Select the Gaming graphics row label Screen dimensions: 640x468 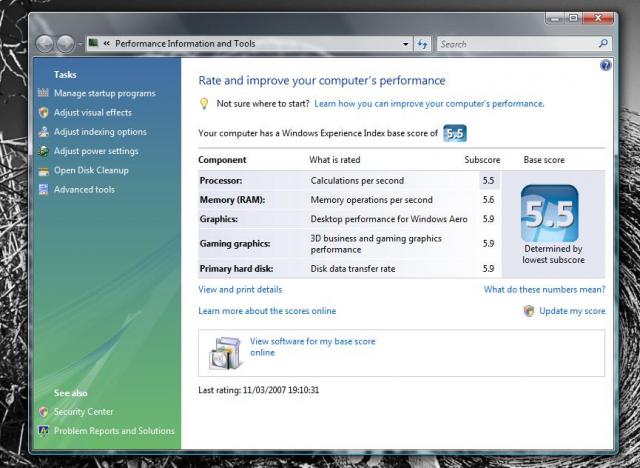click(x=235, y=244)
